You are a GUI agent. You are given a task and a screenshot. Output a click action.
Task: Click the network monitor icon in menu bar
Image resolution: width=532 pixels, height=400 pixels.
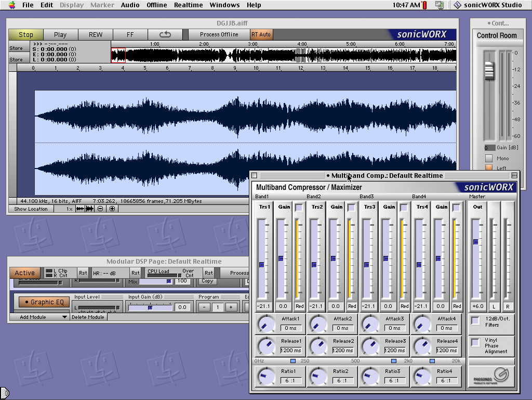[440, 5]
